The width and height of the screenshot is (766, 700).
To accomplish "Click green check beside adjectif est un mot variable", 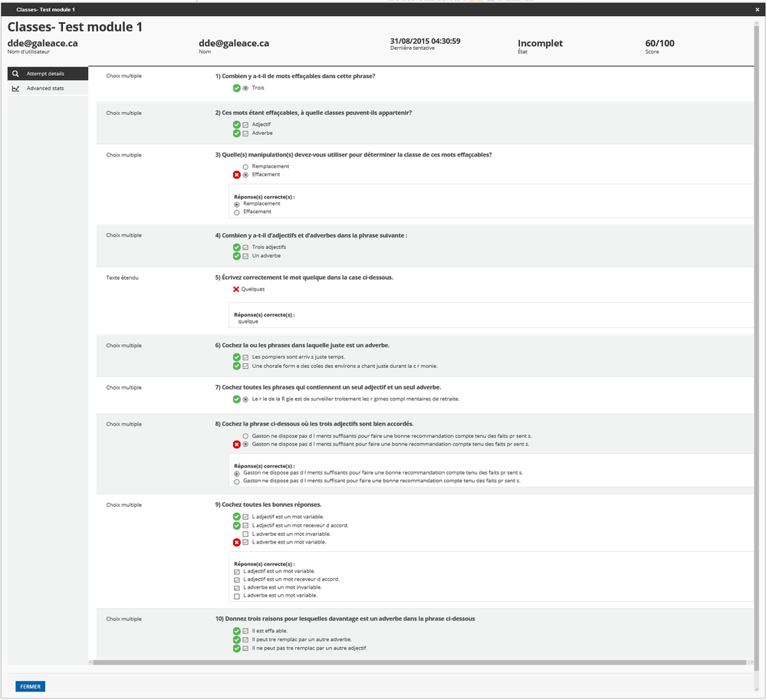I will point(236,517).
